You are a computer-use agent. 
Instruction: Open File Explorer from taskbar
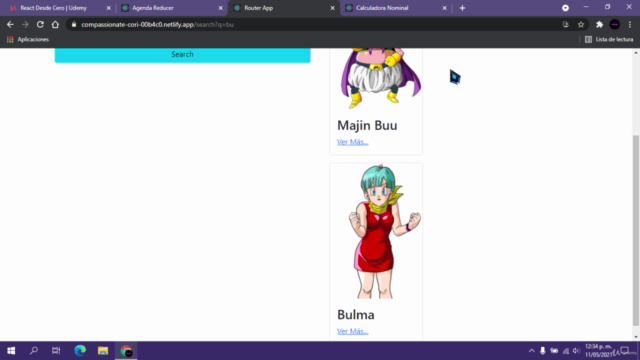tap(103, 351)
